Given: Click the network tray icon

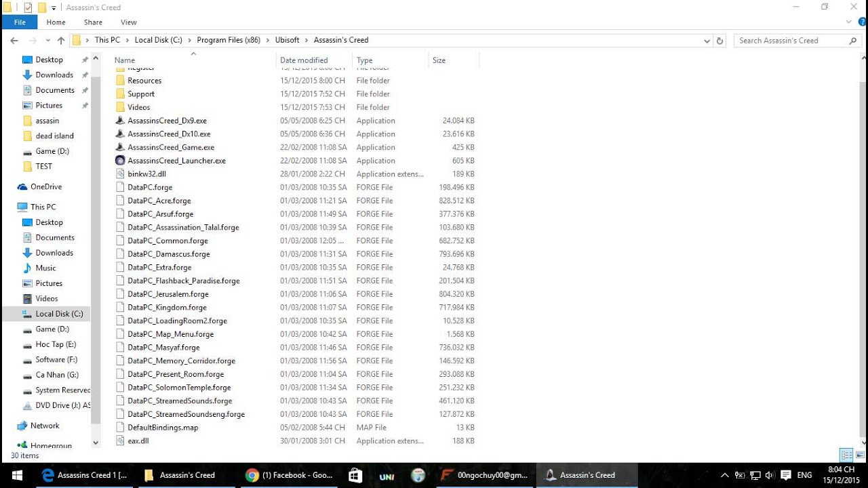Looking at the screenshot, I should coord(755,475).
